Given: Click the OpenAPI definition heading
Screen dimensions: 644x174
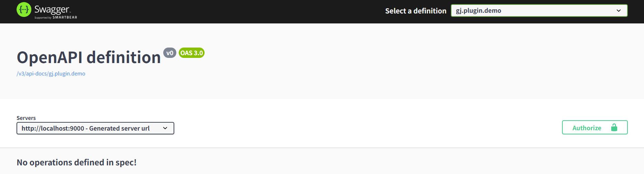Looking at the screenshot, I should coord(89,57).
